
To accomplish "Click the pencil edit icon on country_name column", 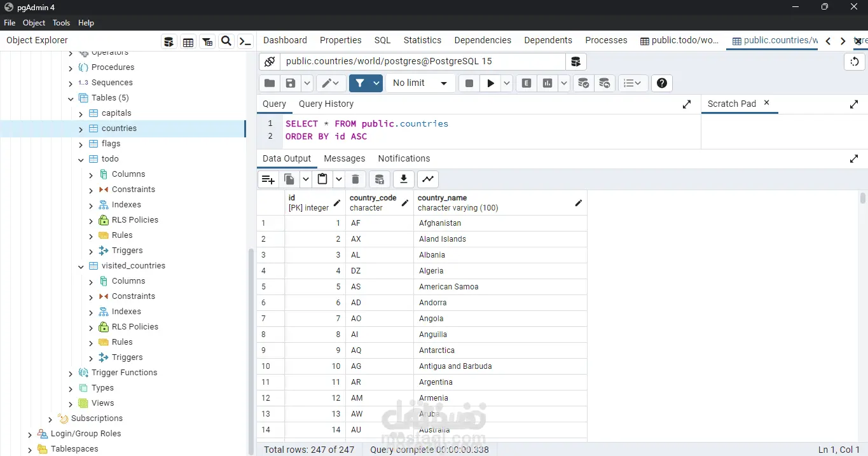I will point(578,203).
